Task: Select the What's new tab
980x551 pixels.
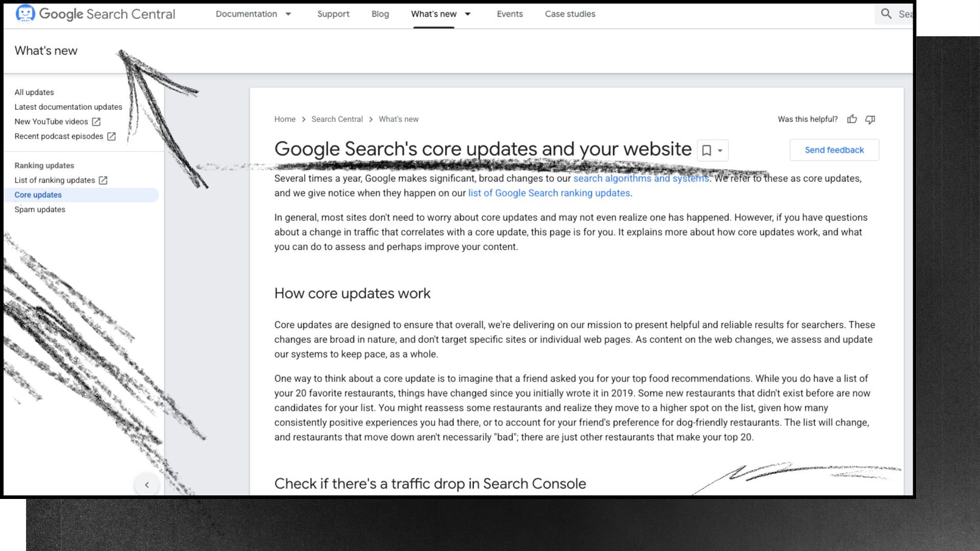Action: (434, 14)
